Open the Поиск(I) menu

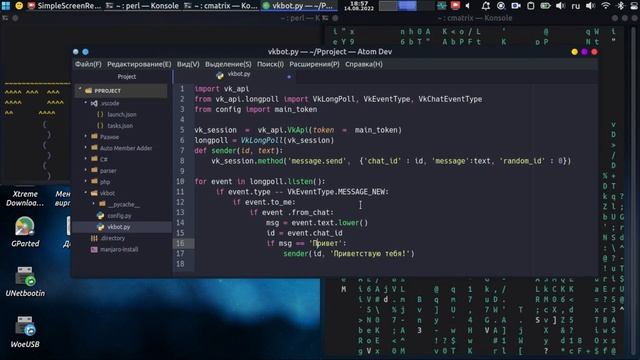tap(270, 64)
